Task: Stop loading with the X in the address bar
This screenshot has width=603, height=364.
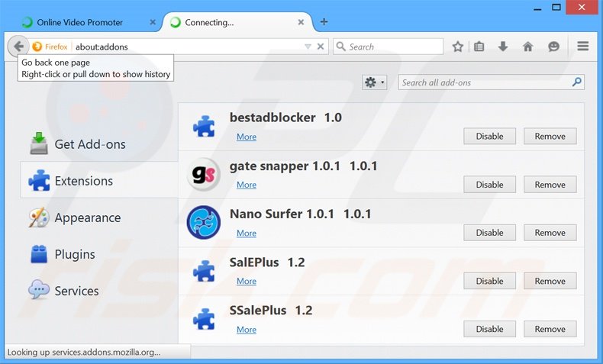Action: (x=320, y=47)
